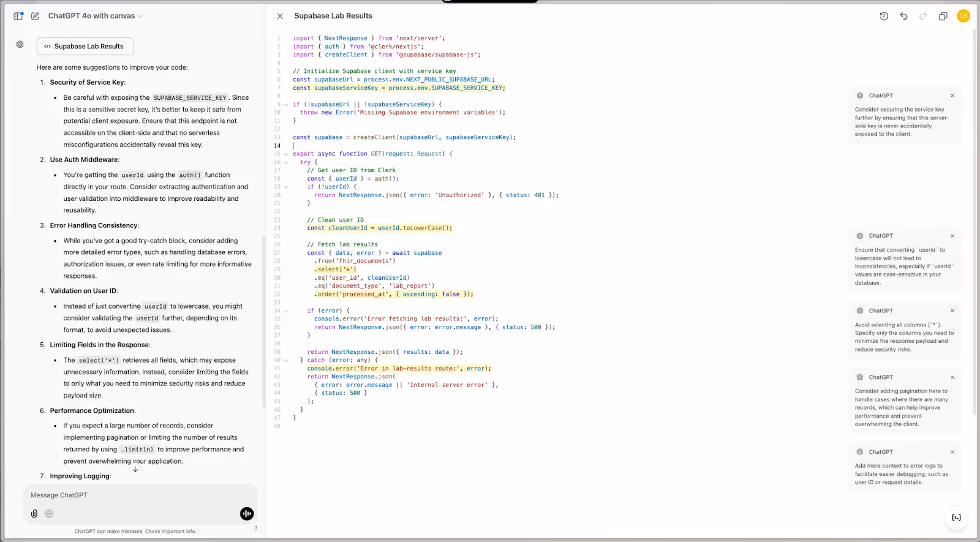
Task: Collapse the catch block at line 40
Action: pos(286,361)
